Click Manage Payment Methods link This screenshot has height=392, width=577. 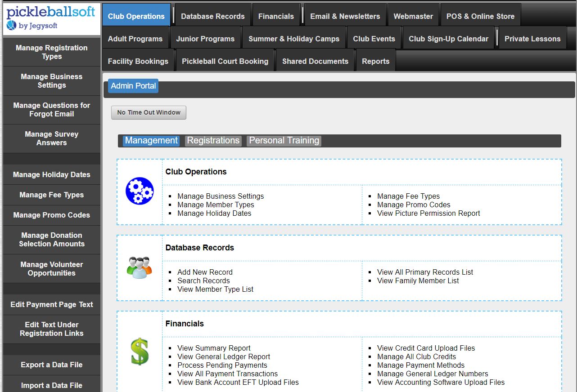pyautogui.click(x=421, y=365)
